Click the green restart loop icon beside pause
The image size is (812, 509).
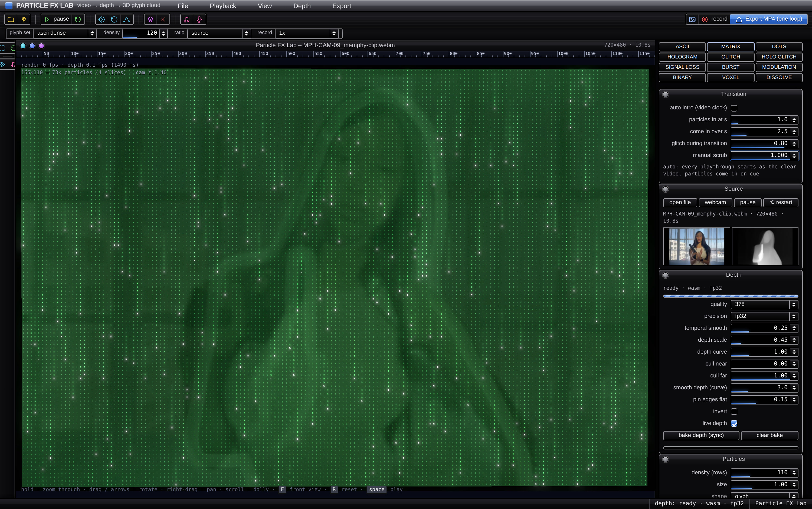78,19
